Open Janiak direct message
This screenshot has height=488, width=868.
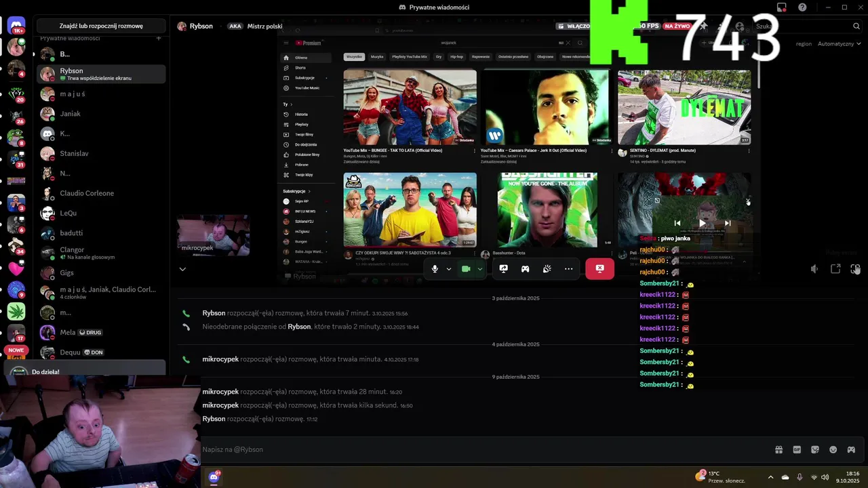click(x=101, y=114)
